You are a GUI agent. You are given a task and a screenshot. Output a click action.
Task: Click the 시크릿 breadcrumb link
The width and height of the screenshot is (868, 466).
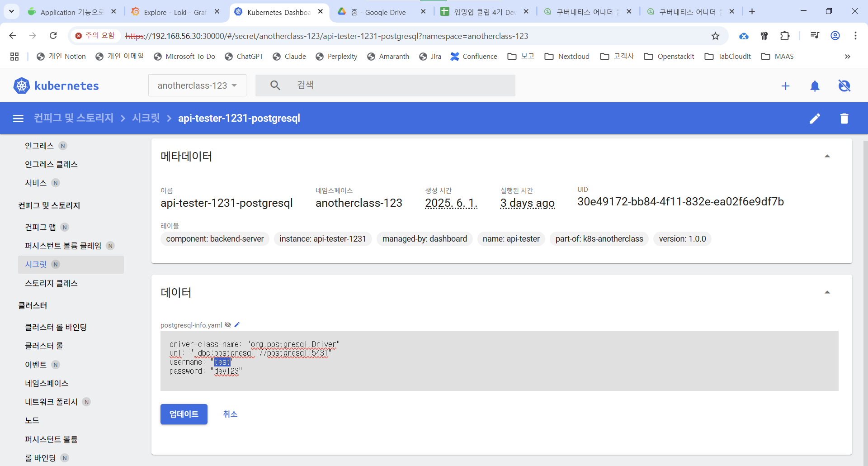point(146,118)
